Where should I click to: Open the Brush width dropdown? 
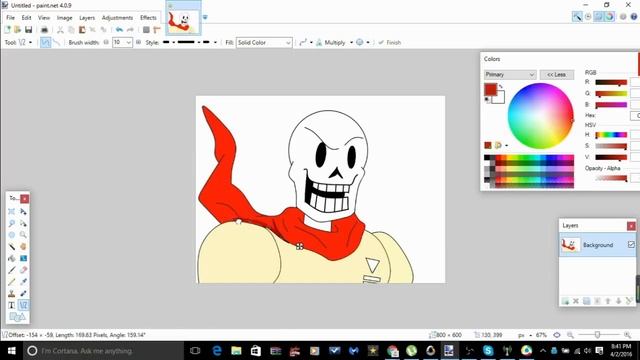click(128, 42)
